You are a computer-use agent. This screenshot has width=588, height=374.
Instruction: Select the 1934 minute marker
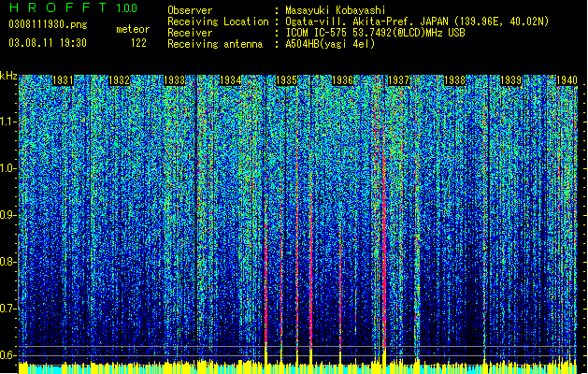[231, 80]
